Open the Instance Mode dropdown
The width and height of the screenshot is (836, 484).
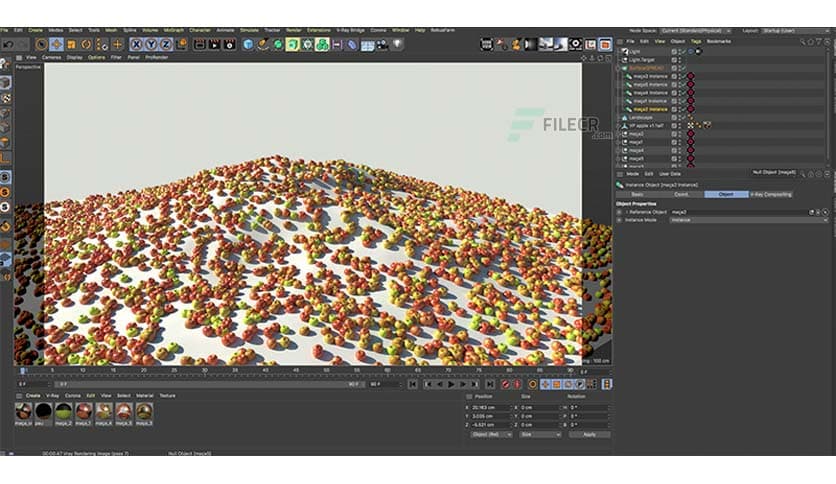(749, 220)
